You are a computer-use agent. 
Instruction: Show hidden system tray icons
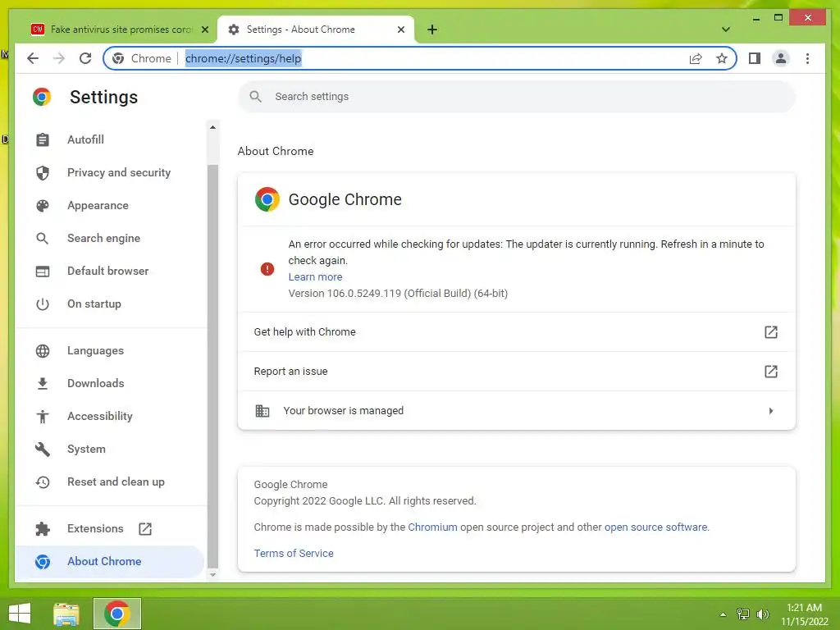[x=723, y=614]
